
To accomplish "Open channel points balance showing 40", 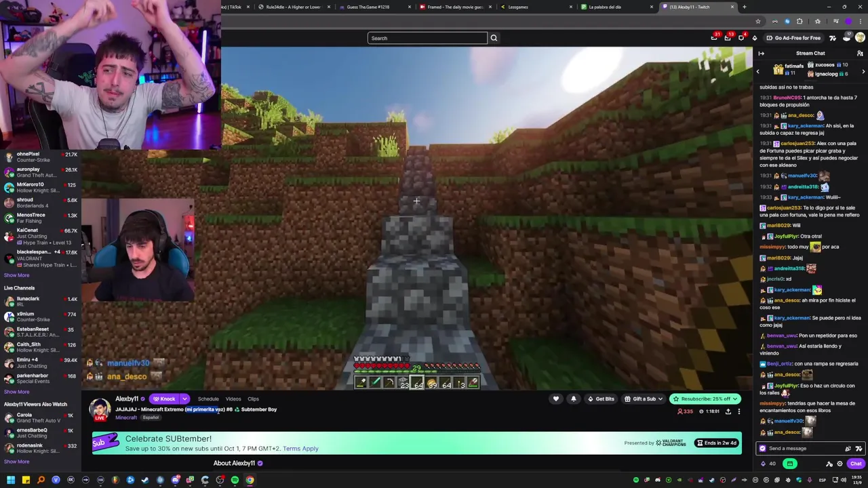I will pyautogui.click(x=768, y=464).
